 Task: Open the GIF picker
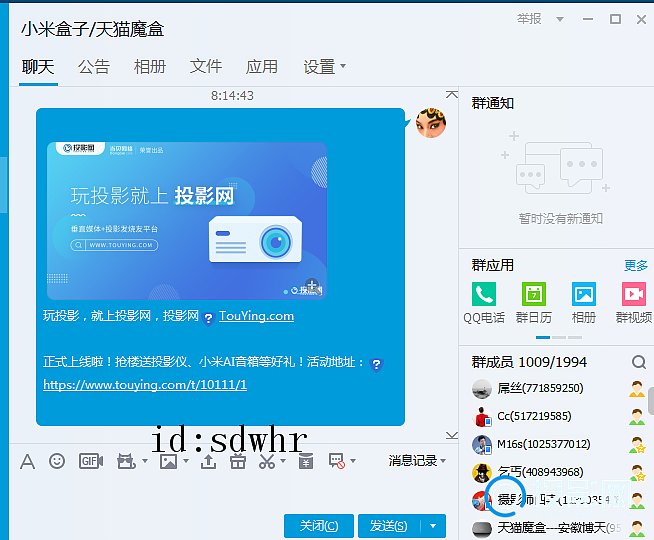click(91, 461)
